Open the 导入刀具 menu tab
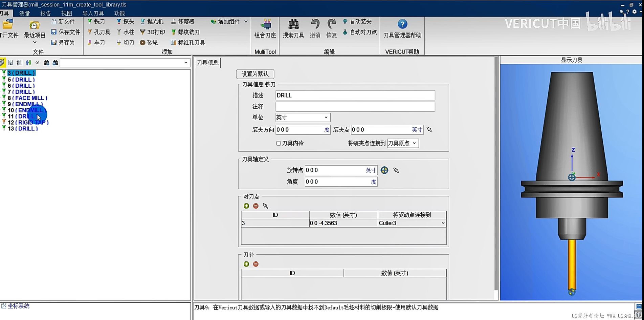The height and width of the screenshot is (320, 644). (93, 14)
